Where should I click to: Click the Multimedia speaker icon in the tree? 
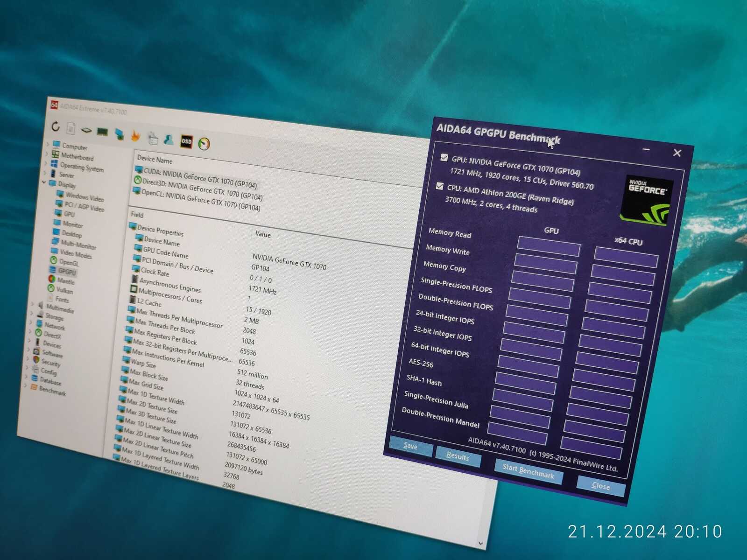(x=41, y=306)
